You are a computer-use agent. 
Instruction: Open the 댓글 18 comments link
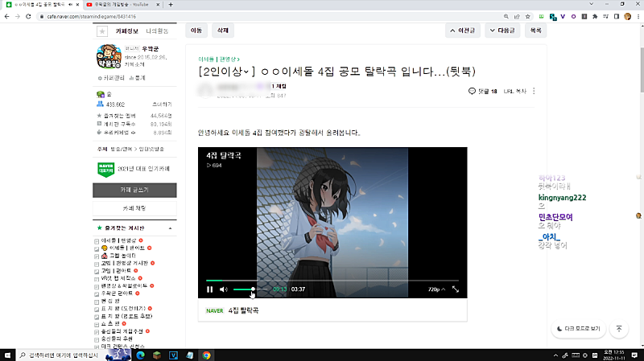coord(483,91)
